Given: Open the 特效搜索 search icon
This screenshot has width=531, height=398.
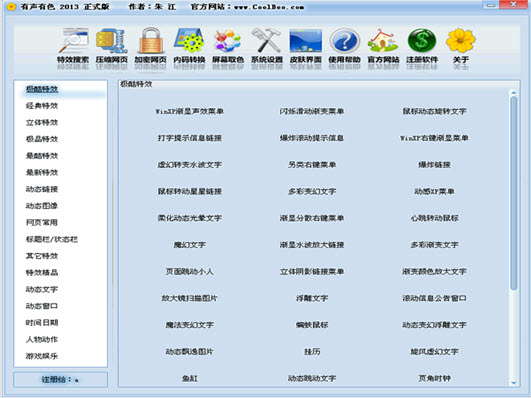Looking at the screenshot, I should (x=73, y=46).
